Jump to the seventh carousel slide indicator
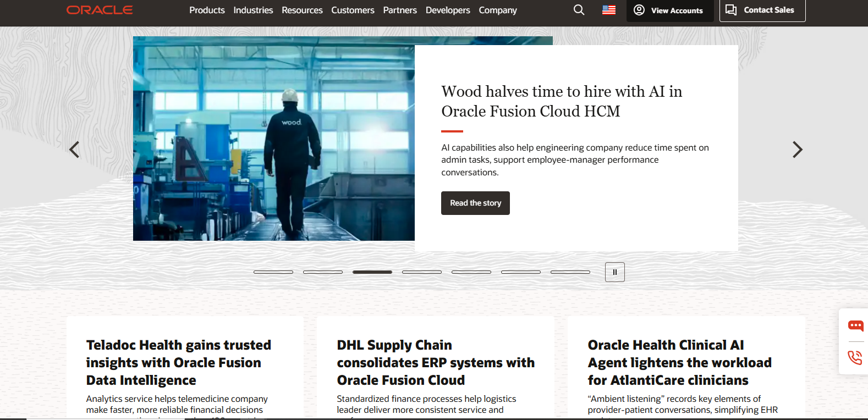This screenshot has height=420, width=868. (x=570, y=272)
